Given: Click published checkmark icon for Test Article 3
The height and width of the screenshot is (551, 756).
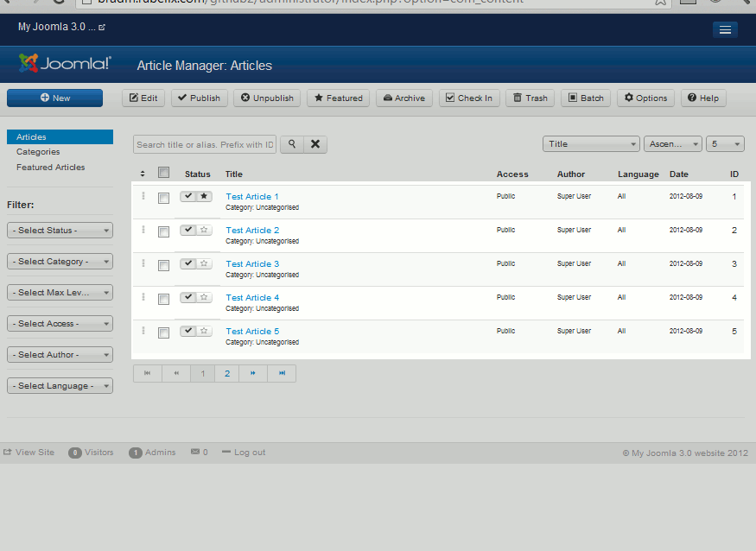Looking at the screenshot, I should [x=188, y=263].
